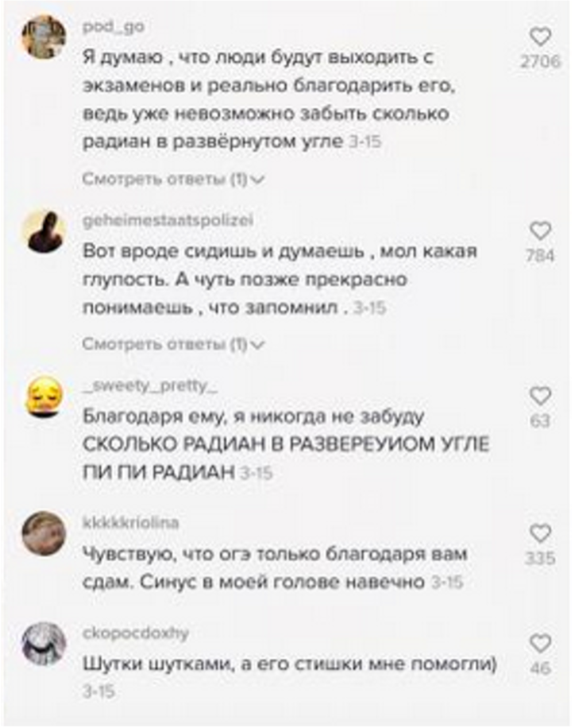
Task: Open kkkkriolina's profile picture
Action: click(44, 533)
